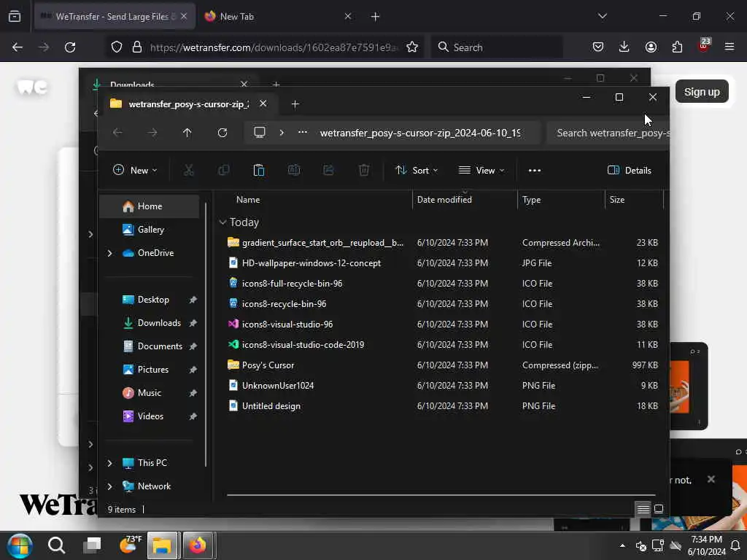747x560 pixels.
Task: Expand Network tree node
Action: (109, 486)
